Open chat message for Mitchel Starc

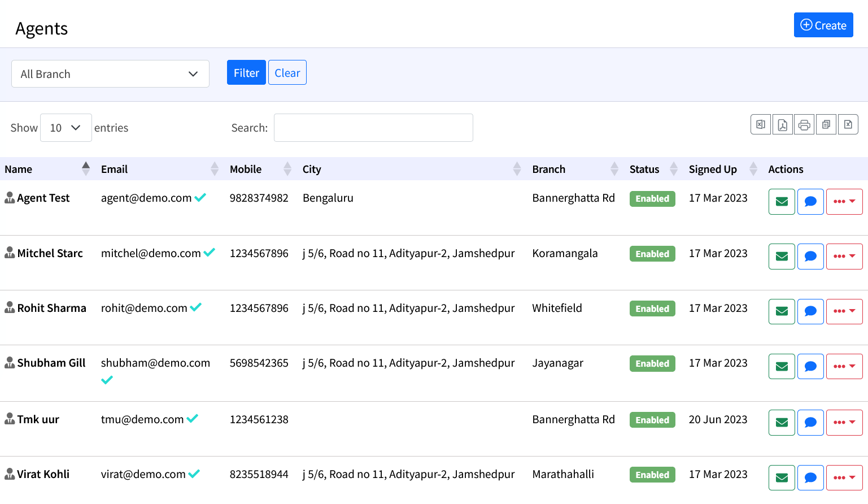click(x=810, y=257)
